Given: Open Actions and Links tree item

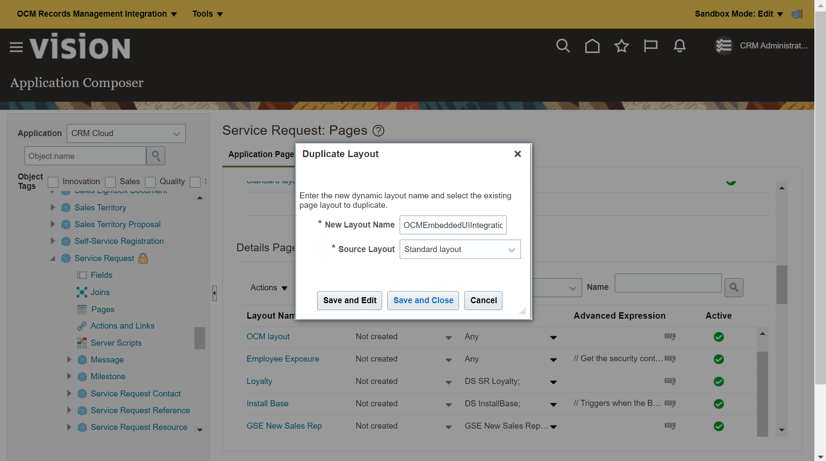Looking at the screenshot, I should point(122,326).
